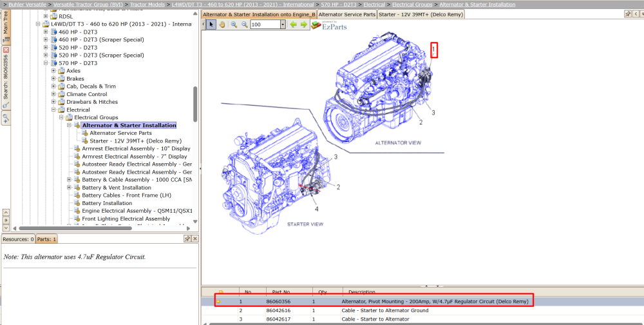Screen dimensions: 644x325
Task: Click the tree vertical scrollbar thumb
Action: pos(195,104)
